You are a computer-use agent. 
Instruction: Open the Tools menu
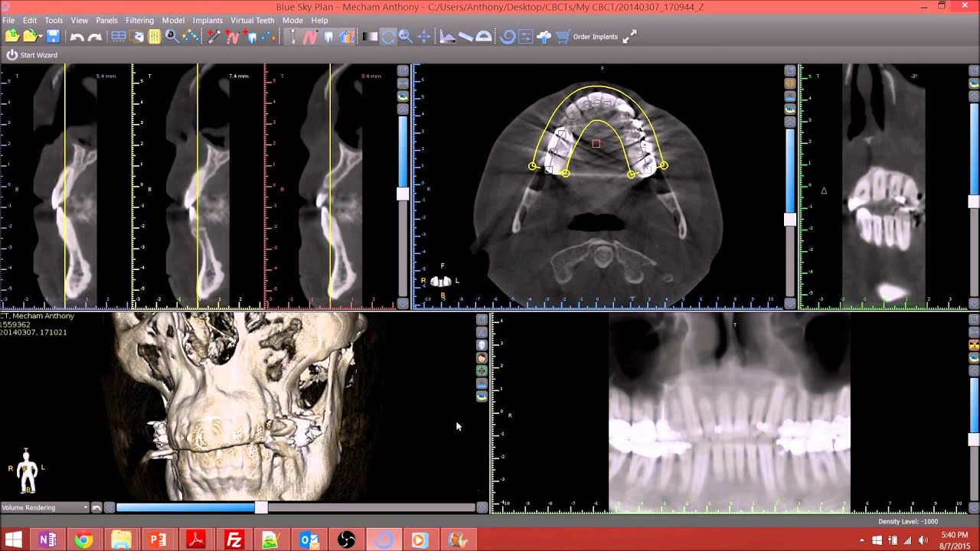[x=54, y=21]
